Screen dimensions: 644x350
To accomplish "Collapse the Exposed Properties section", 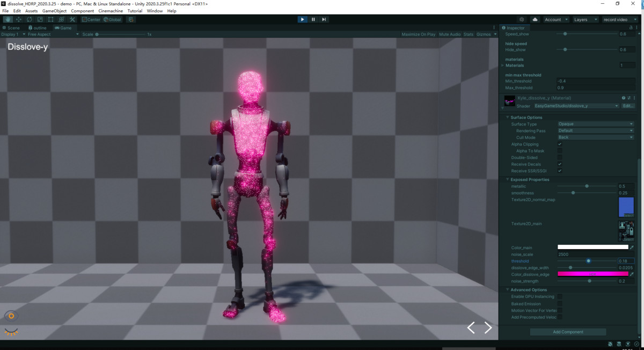I will click(x=508, y=179).
